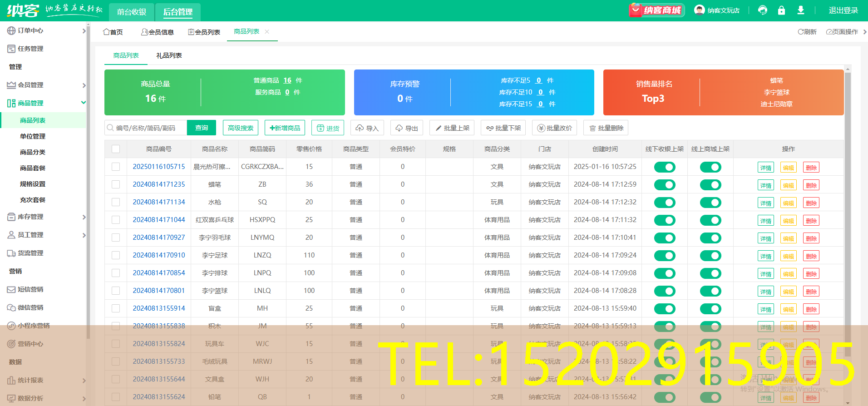Switch to 前台收银 tab
868x406 pixels.
(x=132, y=12)
